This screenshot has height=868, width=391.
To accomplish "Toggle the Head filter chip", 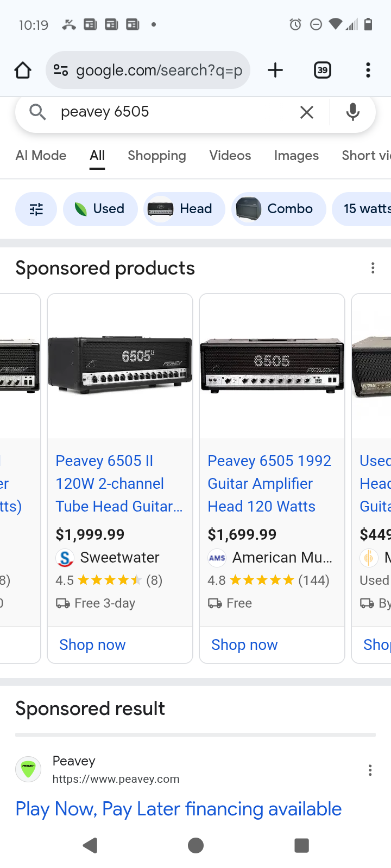I will pyautogui.click(x=185, y=209).
